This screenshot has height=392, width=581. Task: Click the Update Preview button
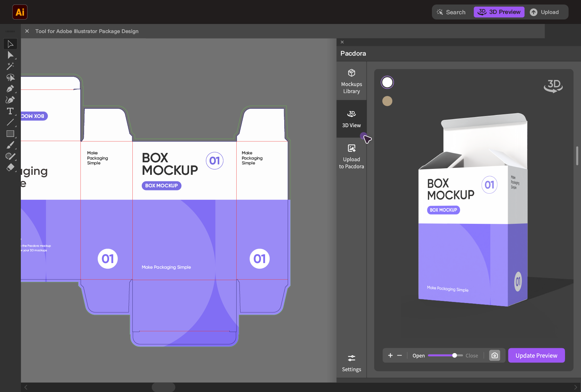536,355
